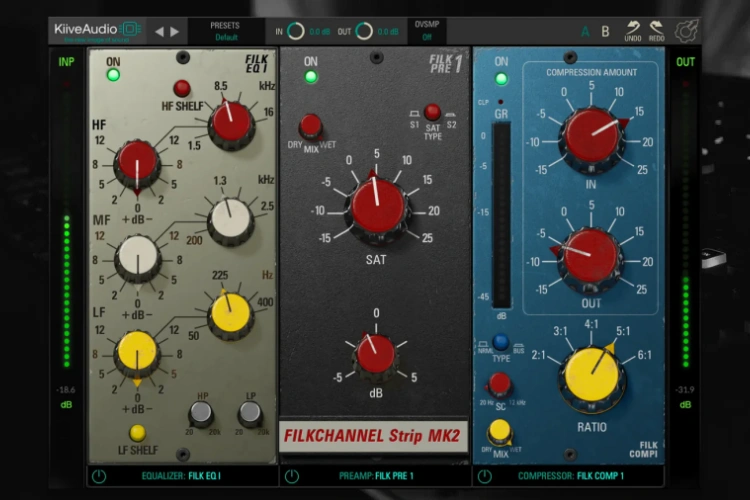
Task: Toggle compressor TYPE NRML/BUS button
Action: pos(501,342)
